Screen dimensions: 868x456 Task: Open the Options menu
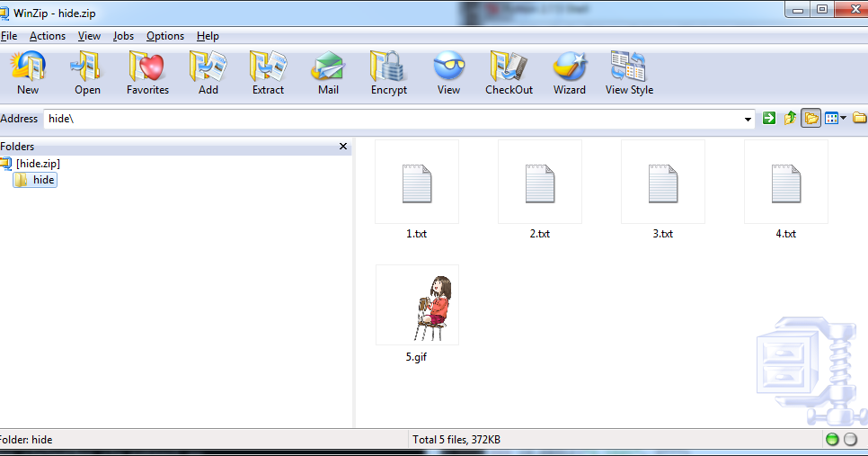pyautogui.click(x=165, y=36)
